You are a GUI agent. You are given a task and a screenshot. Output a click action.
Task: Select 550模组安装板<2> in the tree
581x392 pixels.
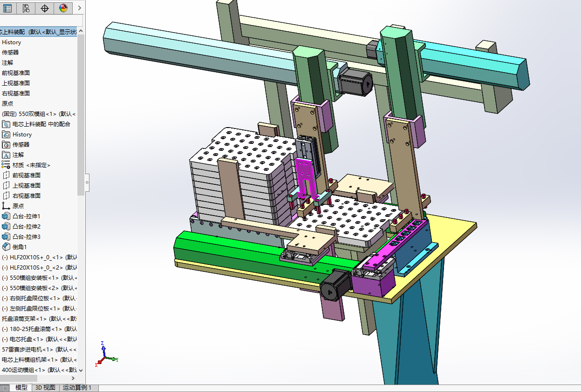tap(39, 288)
